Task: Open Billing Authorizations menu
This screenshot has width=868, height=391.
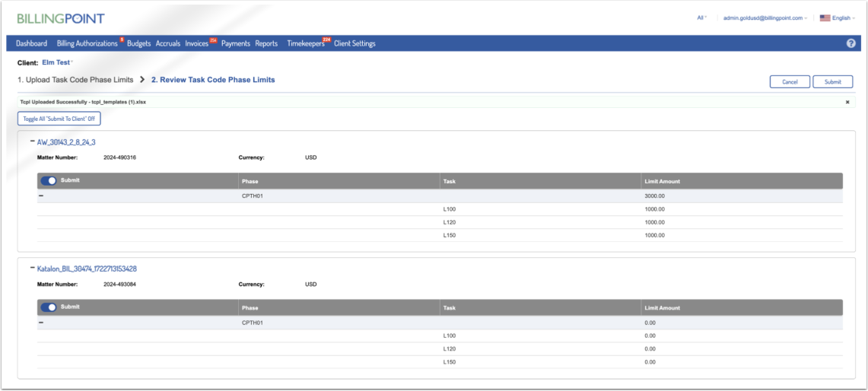Action: pos(87,43)
